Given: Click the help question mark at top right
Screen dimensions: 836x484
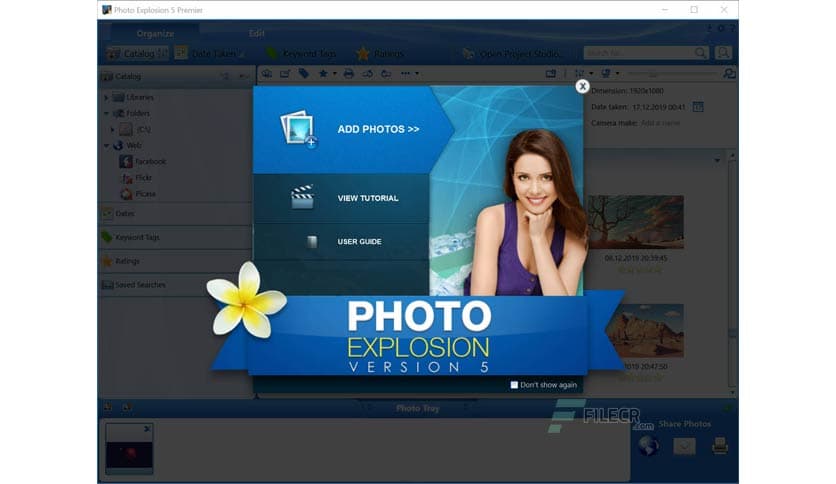Looking at the screenshot, I should click(x=732, y=29).
